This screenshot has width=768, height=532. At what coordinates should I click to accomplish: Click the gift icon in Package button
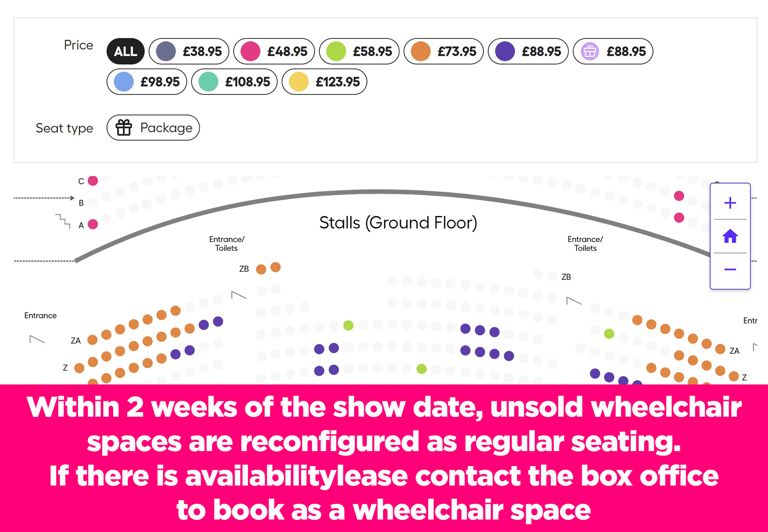[124, 128]
